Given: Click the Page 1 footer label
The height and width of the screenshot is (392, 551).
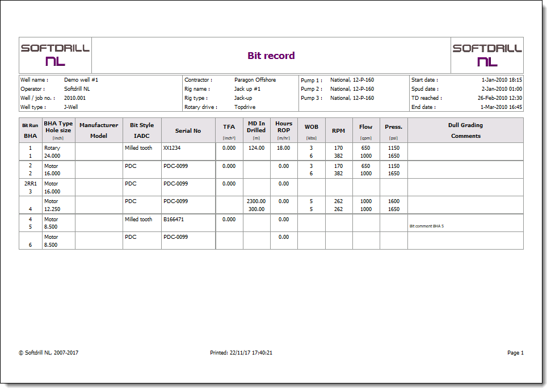Looking at the screenshot, I should 515,353.
